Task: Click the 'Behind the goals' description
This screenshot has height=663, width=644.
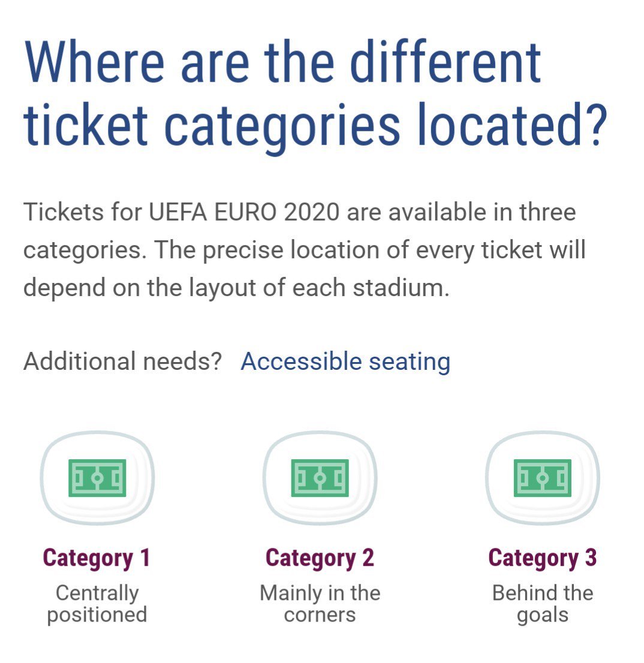Action: tap(543, 604)
